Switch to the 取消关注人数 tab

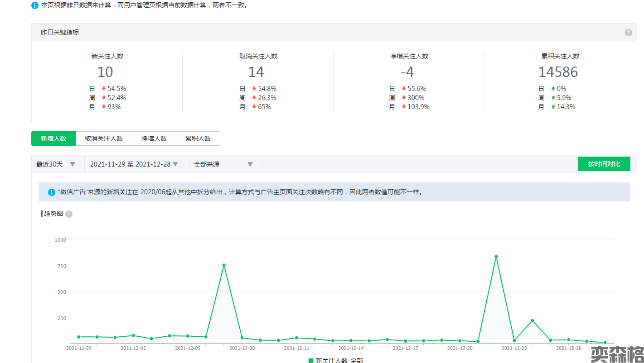[x=104, y=139]
